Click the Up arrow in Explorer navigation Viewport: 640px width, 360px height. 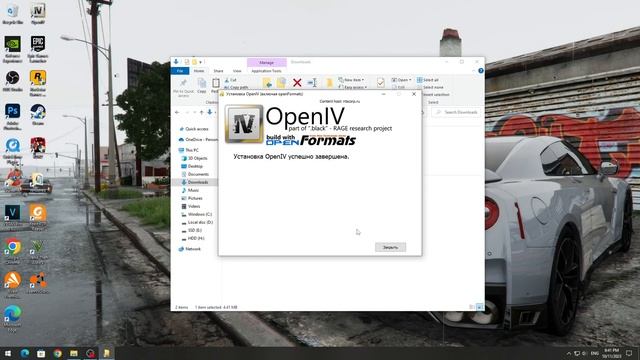click(x=201, y=112)
